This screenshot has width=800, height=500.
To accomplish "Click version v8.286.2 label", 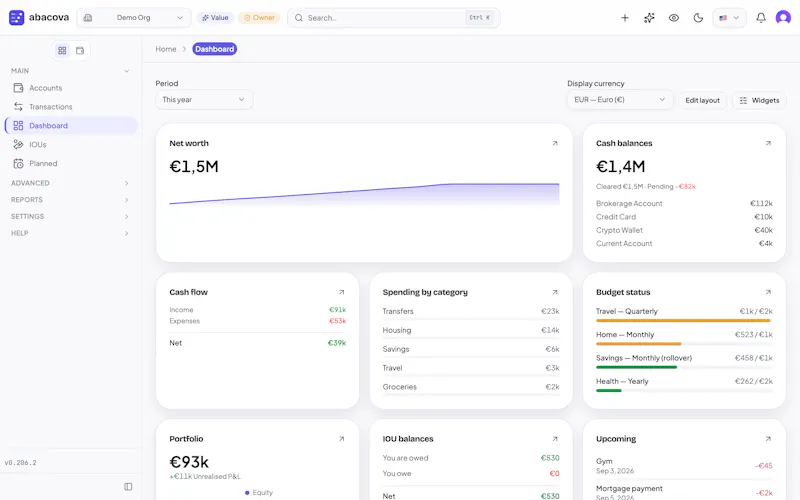I will click(20, 463).
